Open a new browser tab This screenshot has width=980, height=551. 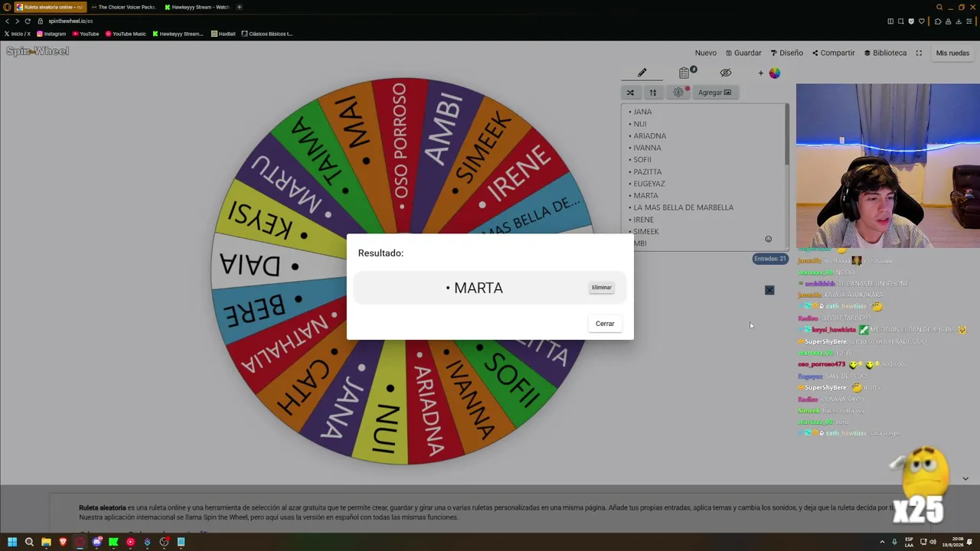239,7
